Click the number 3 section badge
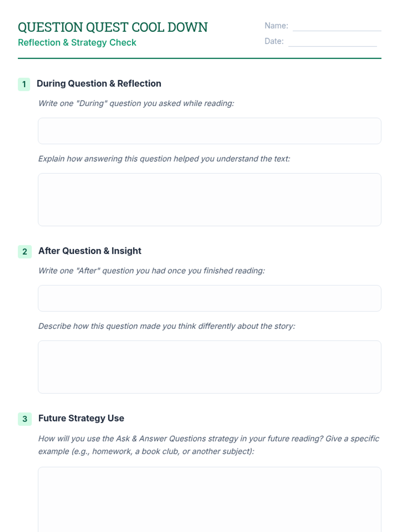Viewport: 399px width, 532px height. [25, 419]
